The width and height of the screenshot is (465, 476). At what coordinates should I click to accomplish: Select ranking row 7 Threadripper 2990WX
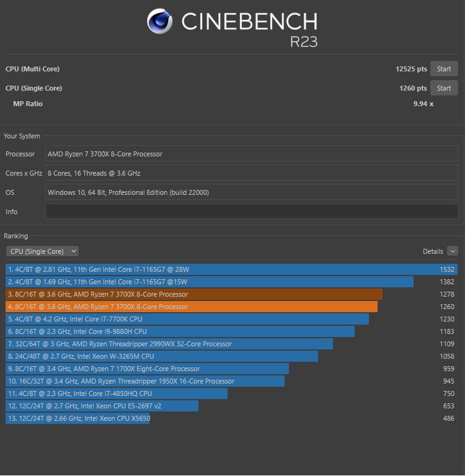231,344
